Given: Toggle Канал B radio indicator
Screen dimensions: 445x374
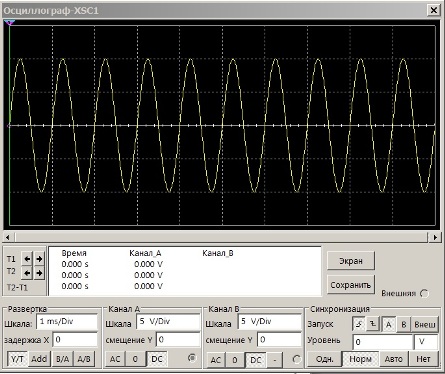Looking at the screenshot, I should 296,359.
